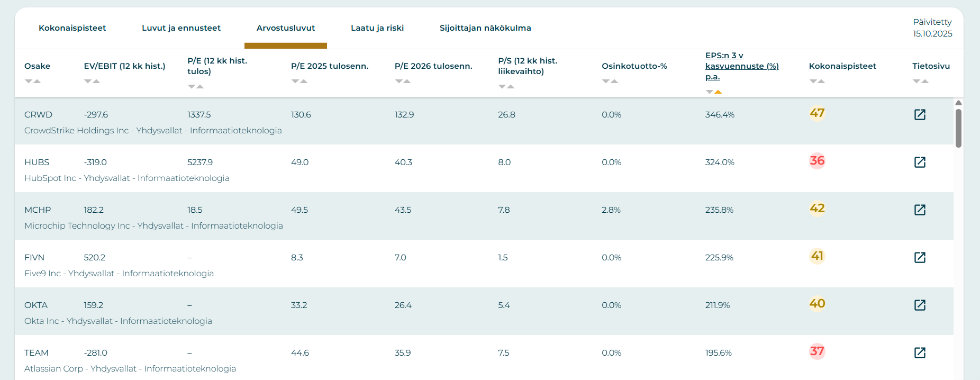Viewport: 980px width, 380px height.
Task: Open the Laatu ja riski tab
Action: tap(377, 28)
